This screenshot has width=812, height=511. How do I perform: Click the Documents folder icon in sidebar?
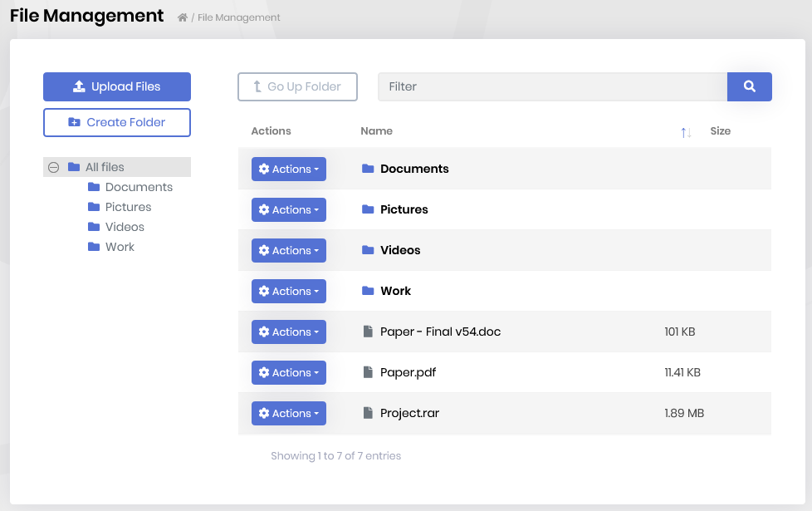click(94, 187)
